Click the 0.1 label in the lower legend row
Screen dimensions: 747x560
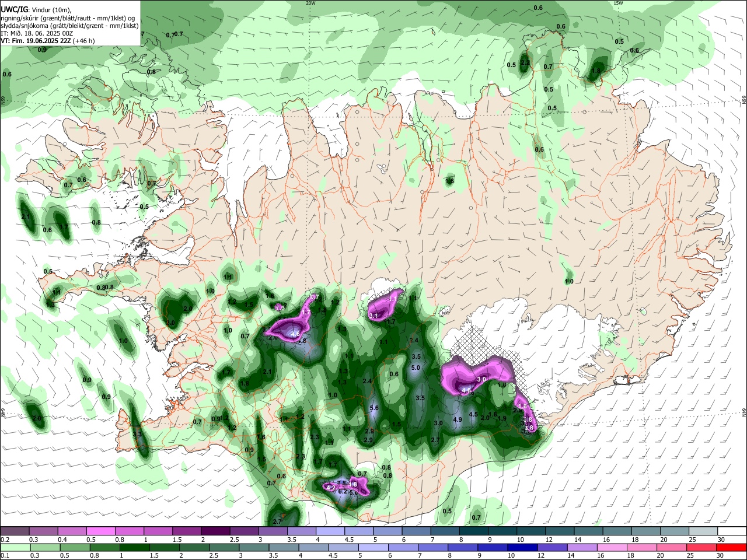pyautogui.click(x=5, y=556)
